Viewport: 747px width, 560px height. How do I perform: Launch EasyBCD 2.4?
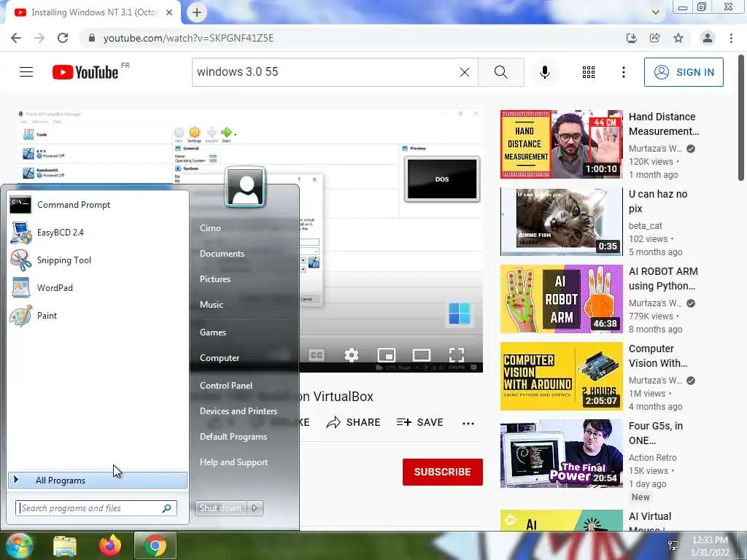98,233
